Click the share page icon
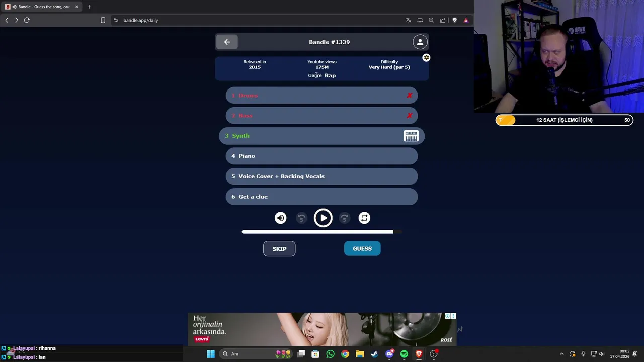The width and height of the screenshot is (644, 362). [443, 20]
